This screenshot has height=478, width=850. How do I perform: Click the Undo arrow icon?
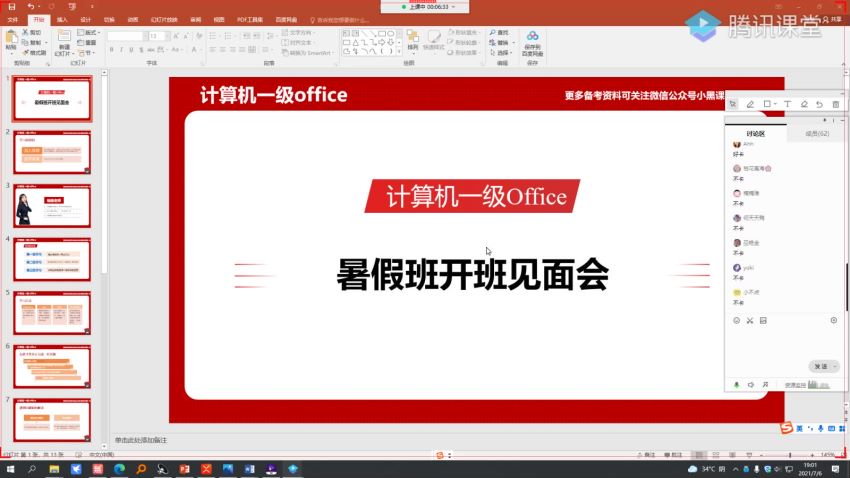pyautogui.click(x=30, y=7)
